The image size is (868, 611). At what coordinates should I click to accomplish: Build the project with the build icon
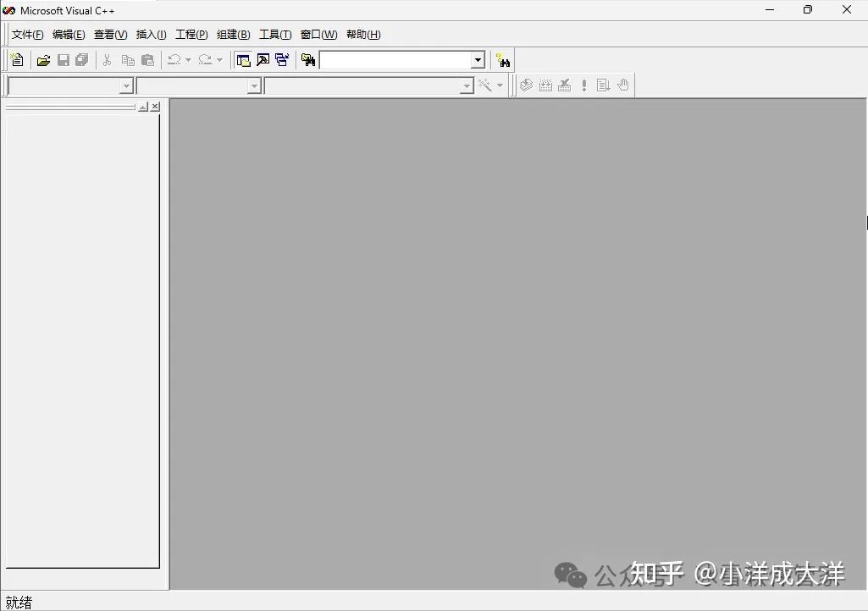pyautogui.click(x=545, y=85)
